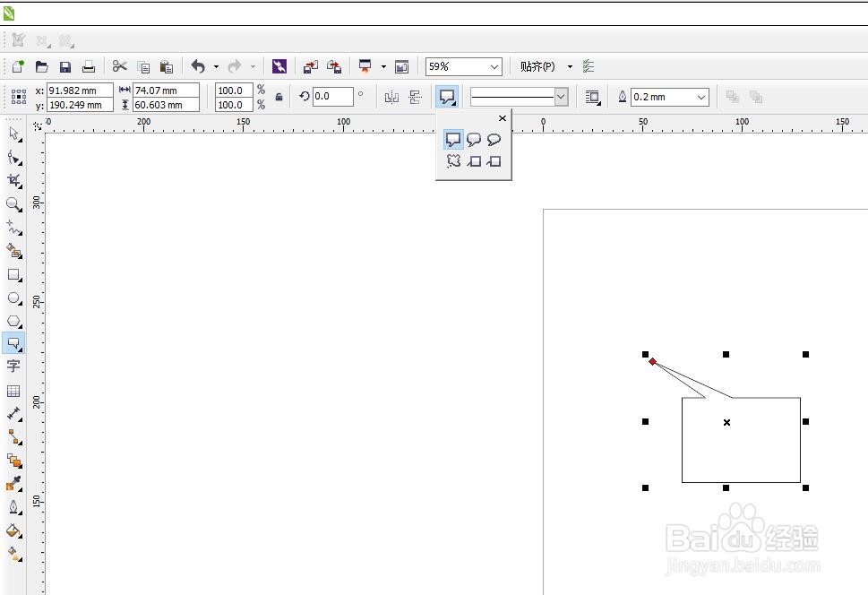Select the Blend effects tool
868x595 pixels.
14,461
